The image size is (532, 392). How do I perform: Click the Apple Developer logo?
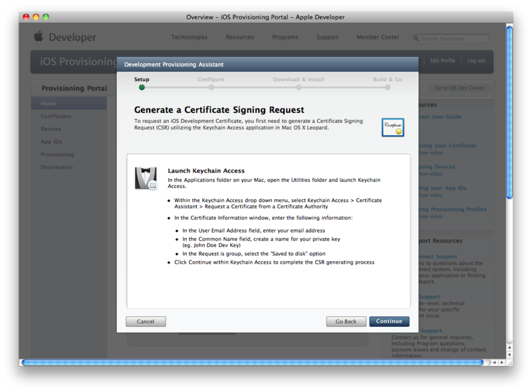65,37
